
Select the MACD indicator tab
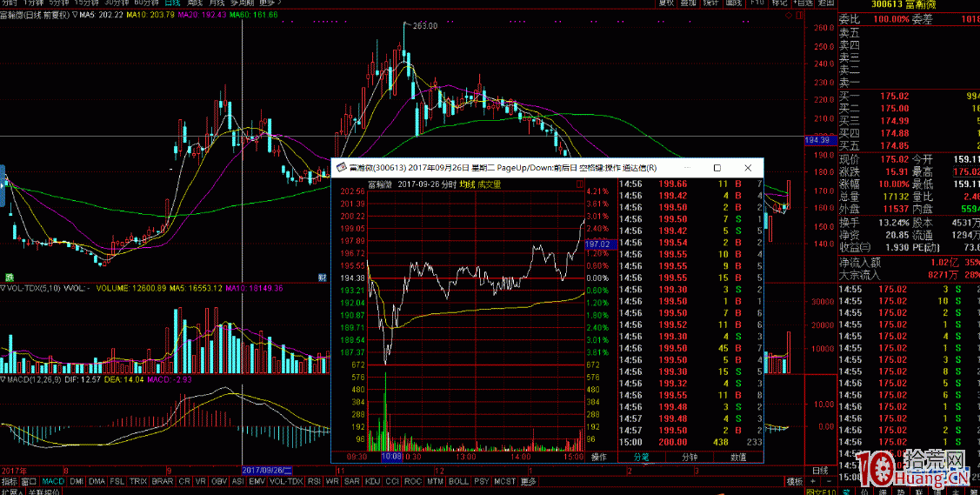53,481
